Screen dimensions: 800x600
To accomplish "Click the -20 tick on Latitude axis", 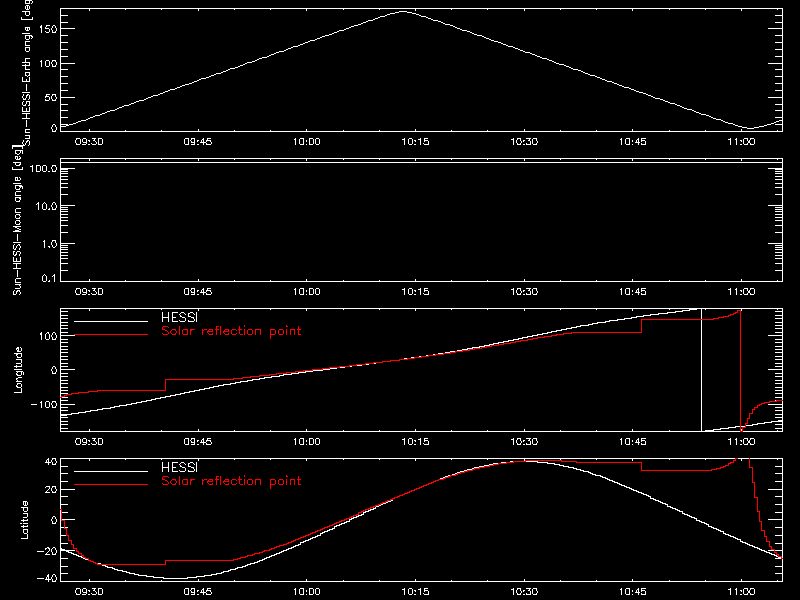I will 47,552.
